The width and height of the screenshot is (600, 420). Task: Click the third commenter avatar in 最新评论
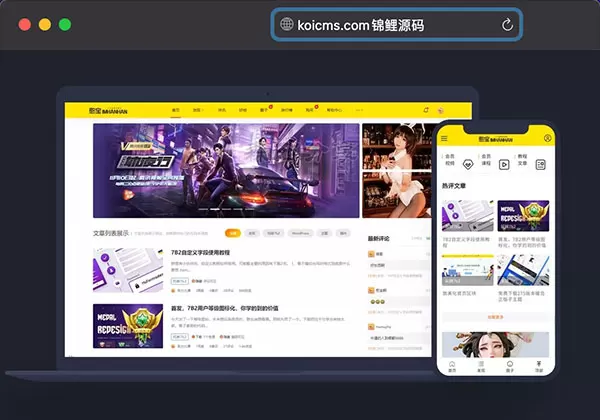coord(371,327)
